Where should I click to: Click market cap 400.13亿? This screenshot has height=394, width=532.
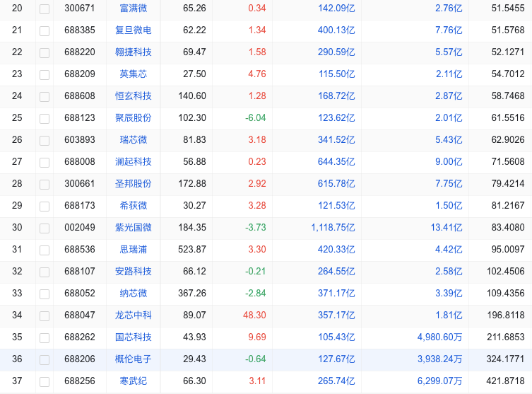[336, 30]
